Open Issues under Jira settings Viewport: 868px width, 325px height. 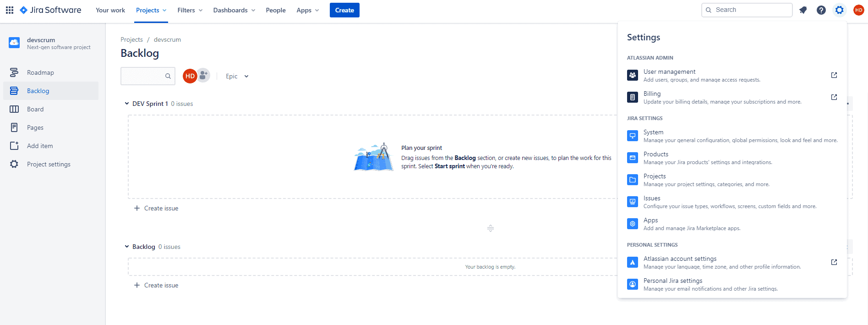(x=732, y=202)
